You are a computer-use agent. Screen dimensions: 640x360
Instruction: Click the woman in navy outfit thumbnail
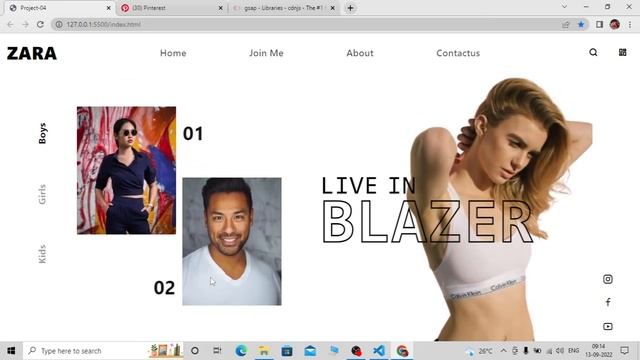(x=127, y=170)
